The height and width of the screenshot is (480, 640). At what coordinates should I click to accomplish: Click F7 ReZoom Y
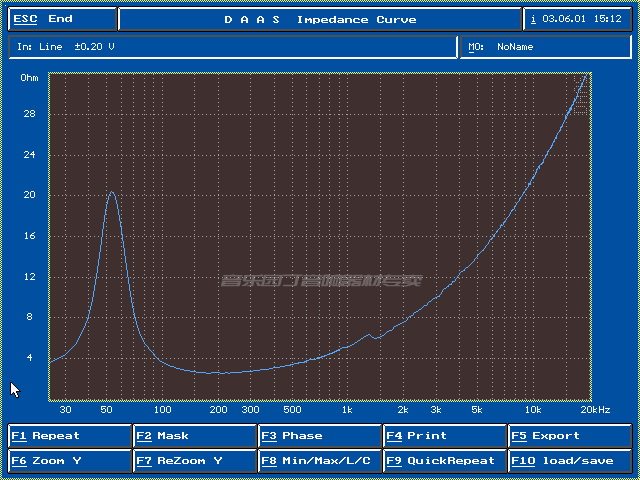pyautogui.click(x=195, y=461)
